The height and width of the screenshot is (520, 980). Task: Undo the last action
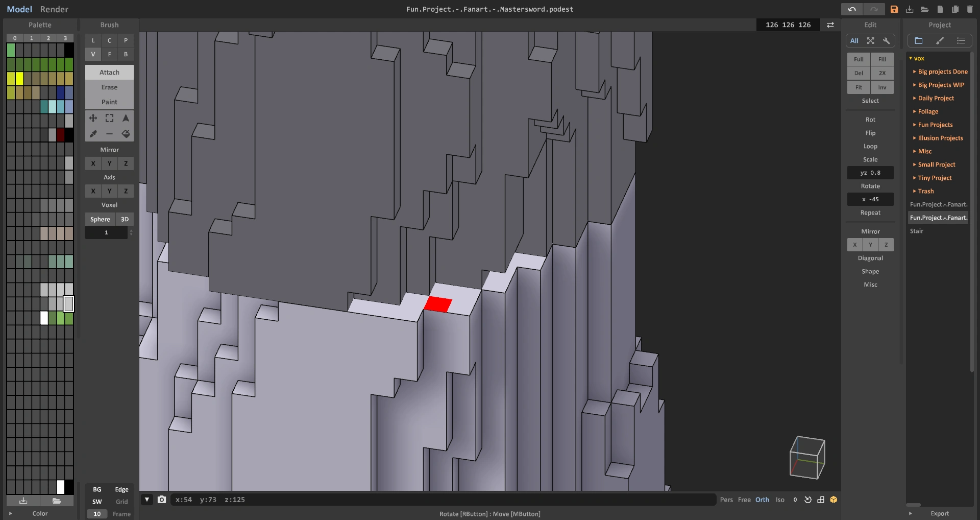pyautogui.click(x=852, y=9)
